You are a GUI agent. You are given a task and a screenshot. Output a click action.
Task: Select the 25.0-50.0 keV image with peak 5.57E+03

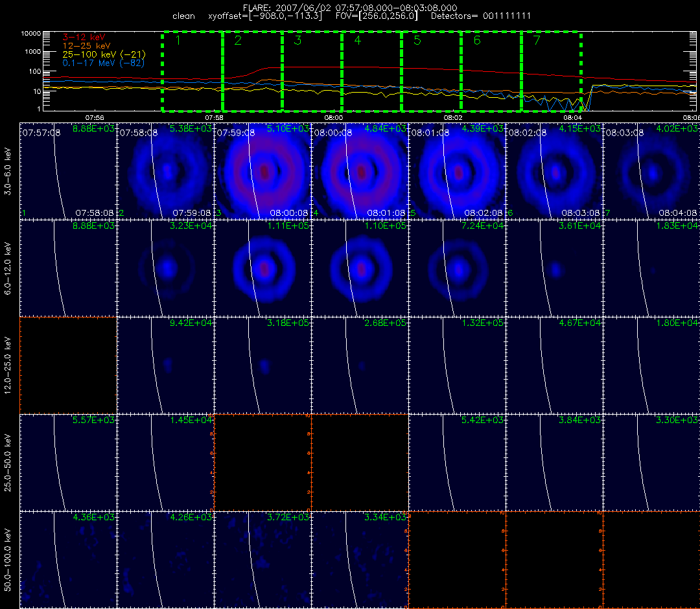coord(68,463)
